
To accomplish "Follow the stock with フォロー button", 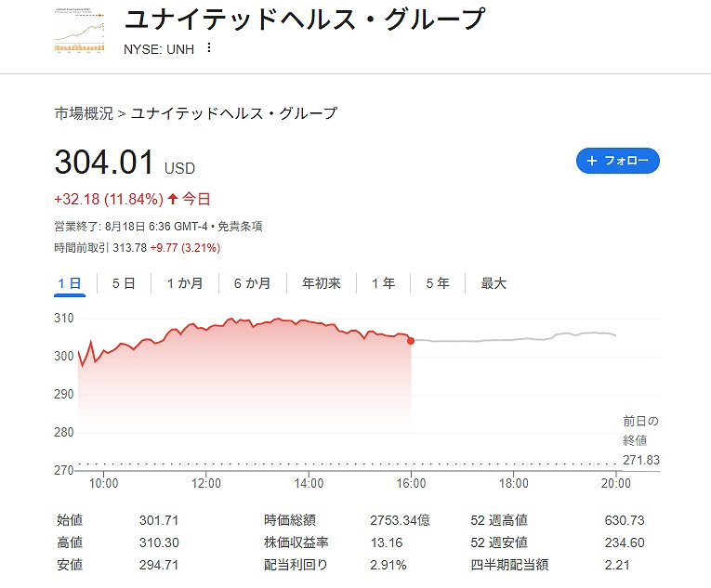I will (x=617, y=161).
